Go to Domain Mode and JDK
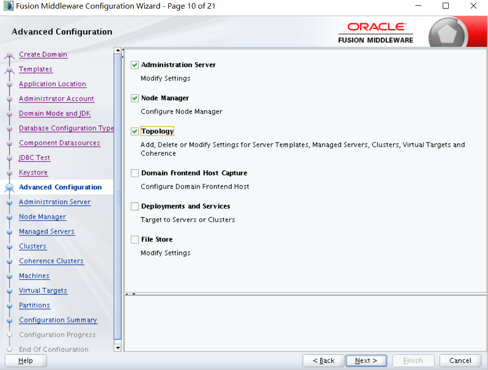The height and width of the screenshot is (370, 488). (55, 113)
